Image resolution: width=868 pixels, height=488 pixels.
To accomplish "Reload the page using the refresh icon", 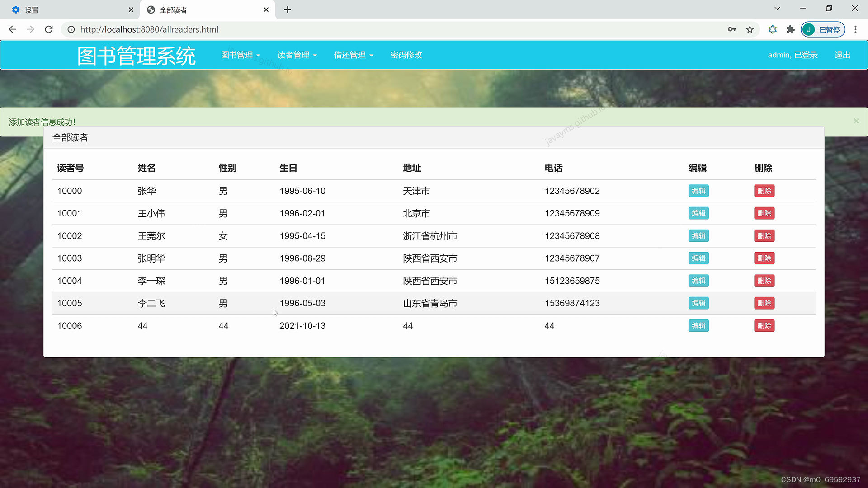I will [48, 29].
